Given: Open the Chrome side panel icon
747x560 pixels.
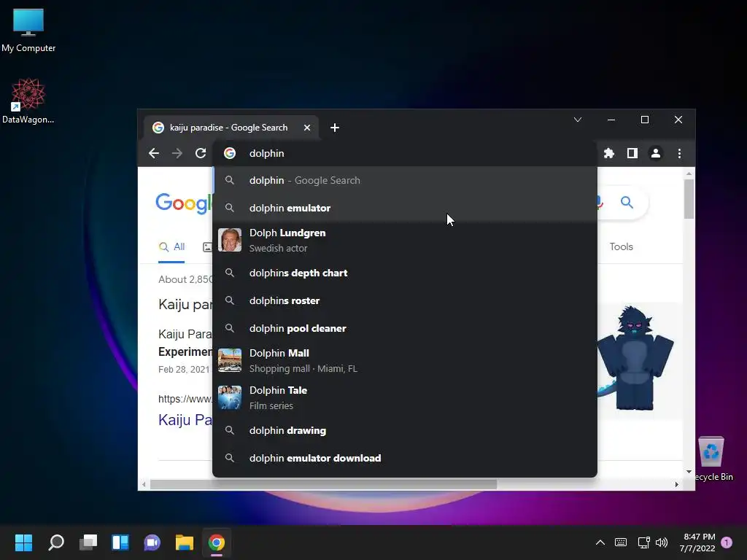Looking at the screenshot, I should pos(632,153).
